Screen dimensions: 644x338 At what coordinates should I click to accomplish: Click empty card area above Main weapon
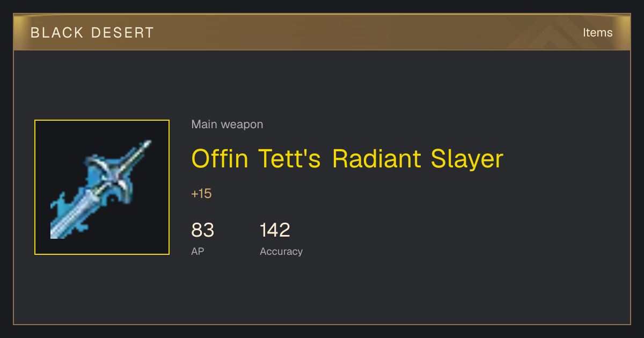(x=322, y=83)
